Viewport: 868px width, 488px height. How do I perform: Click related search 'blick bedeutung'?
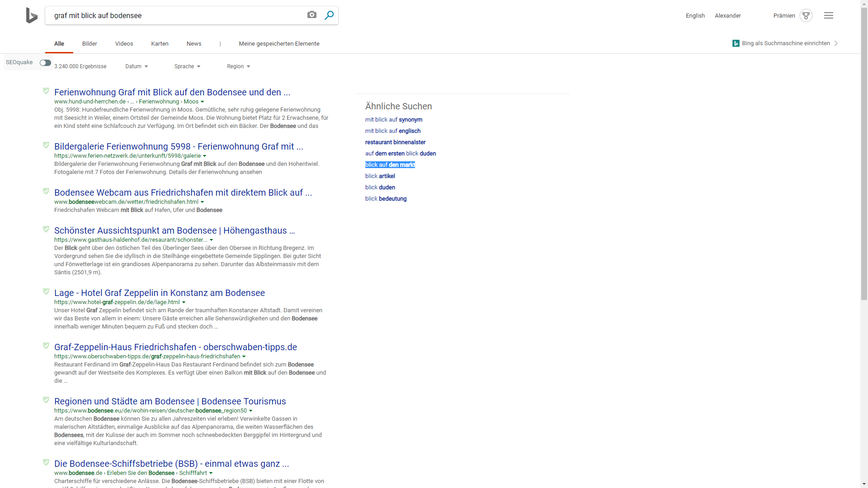(x=386, y=199)
